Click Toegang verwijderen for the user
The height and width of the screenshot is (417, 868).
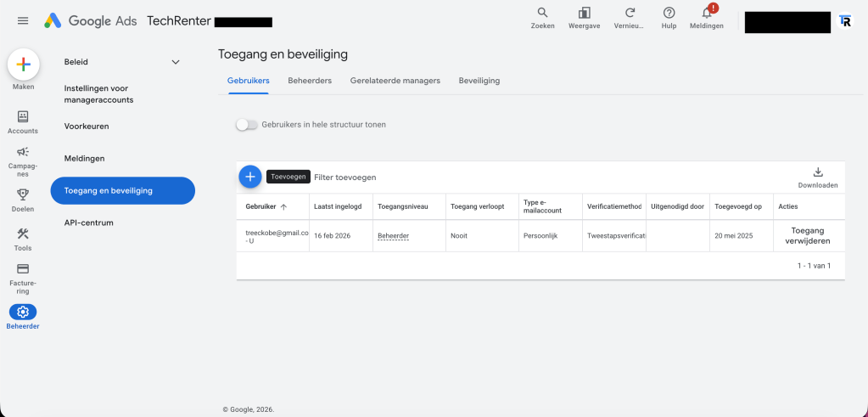coord(809,235)
